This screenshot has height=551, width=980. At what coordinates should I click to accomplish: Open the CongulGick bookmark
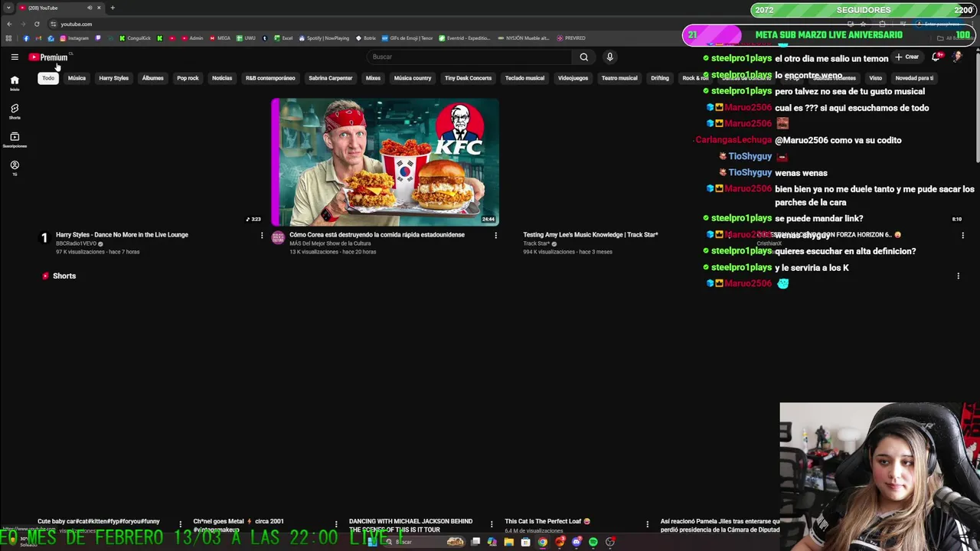coord(136,38)
